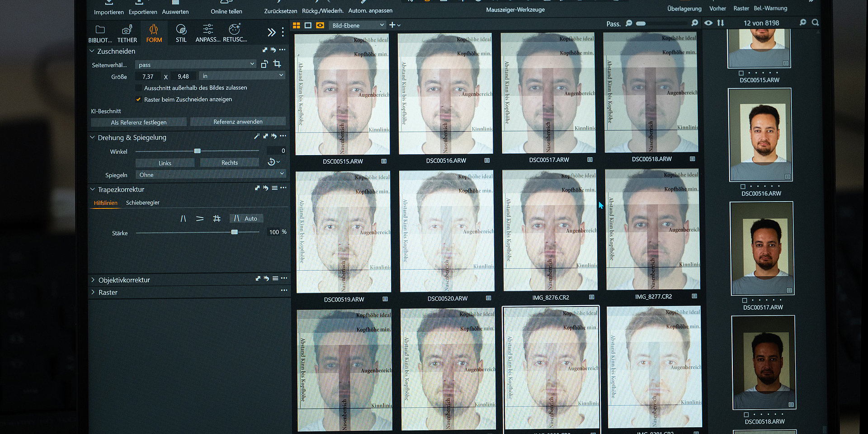Toggle Bel.-Warnung exposure warning

pyautogui.click(x=770, y=8)
